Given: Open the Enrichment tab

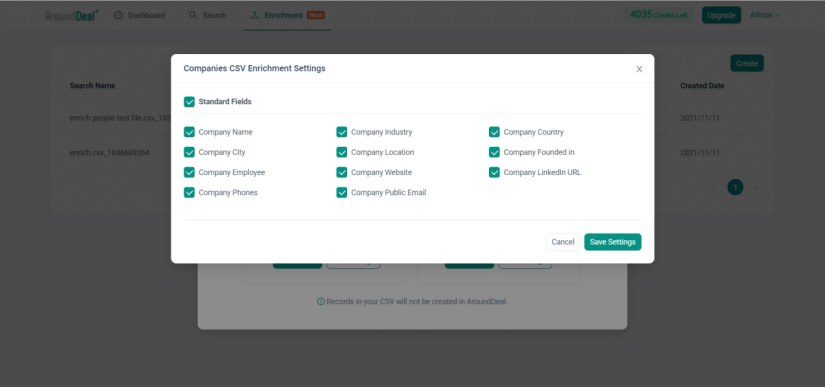Looking at the screenshot, I should 287,15.
